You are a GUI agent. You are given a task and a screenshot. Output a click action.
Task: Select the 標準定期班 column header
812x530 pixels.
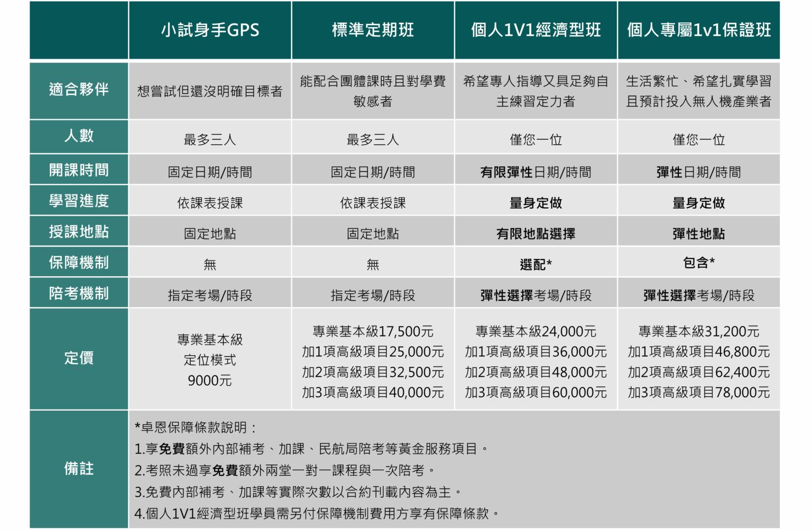pos(373,30)
